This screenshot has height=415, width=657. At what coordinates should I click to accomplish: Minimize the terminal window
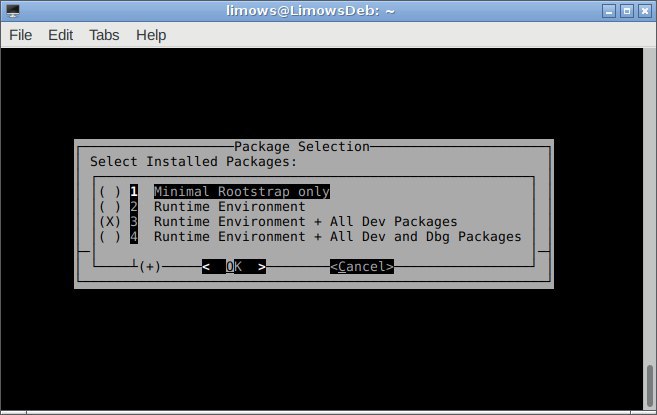[609, 11]
